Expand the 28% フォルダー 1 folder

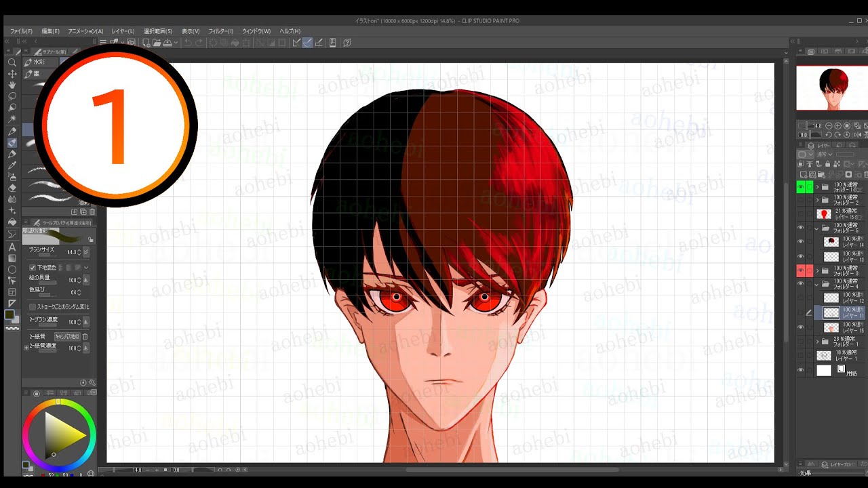click(x=817, y=342)
